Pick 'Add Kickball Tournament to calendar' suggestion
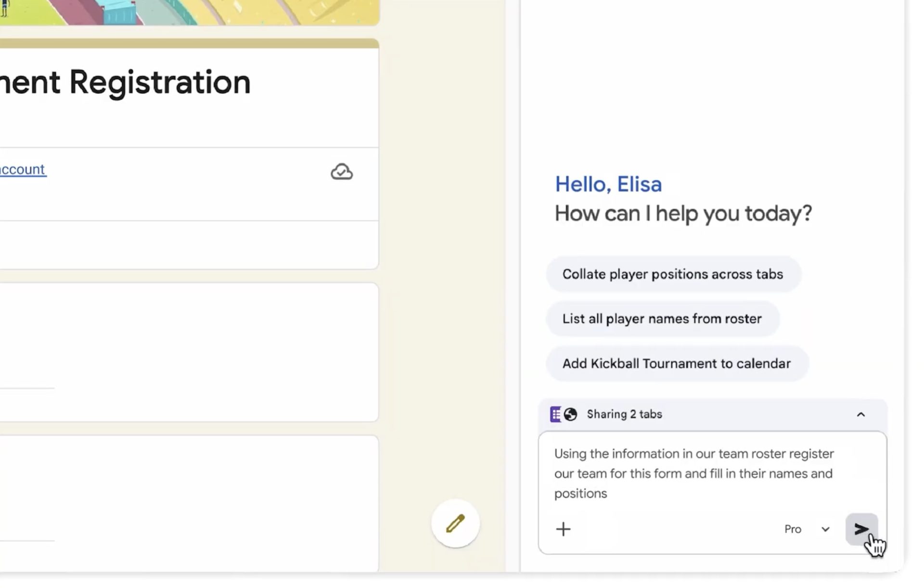924x588 pixels. click(676, 364)
